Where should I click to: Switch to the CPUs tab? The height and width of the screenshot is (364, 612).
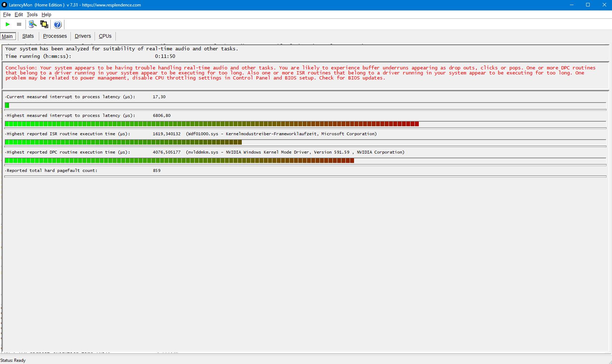tap(105, 36)
